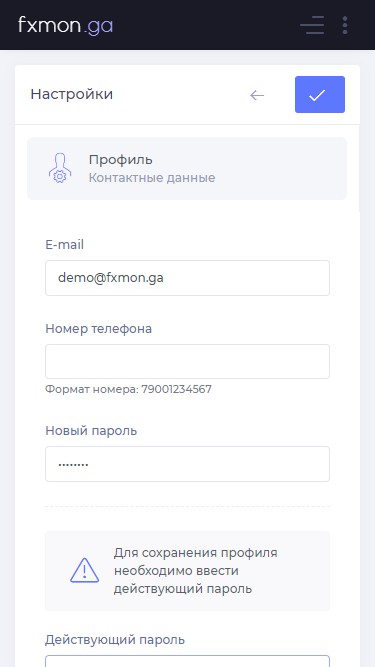Screen dimensions: 375x667
Task: Open the three-dot options menu
Action: pyautogui.click(x=345, y=25)
